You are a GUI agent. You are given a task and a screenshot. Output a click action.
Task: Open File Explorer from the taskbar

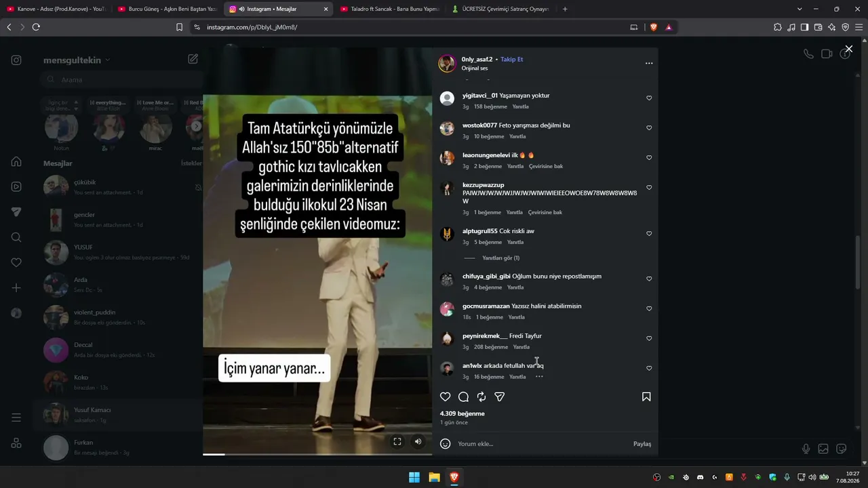coord(434,477)
